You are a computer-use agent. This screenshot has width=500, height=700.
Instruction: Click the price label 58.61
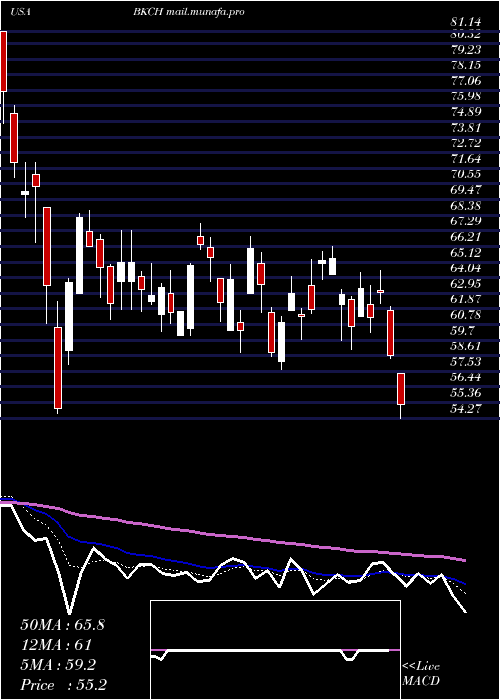tap(467, 346)
